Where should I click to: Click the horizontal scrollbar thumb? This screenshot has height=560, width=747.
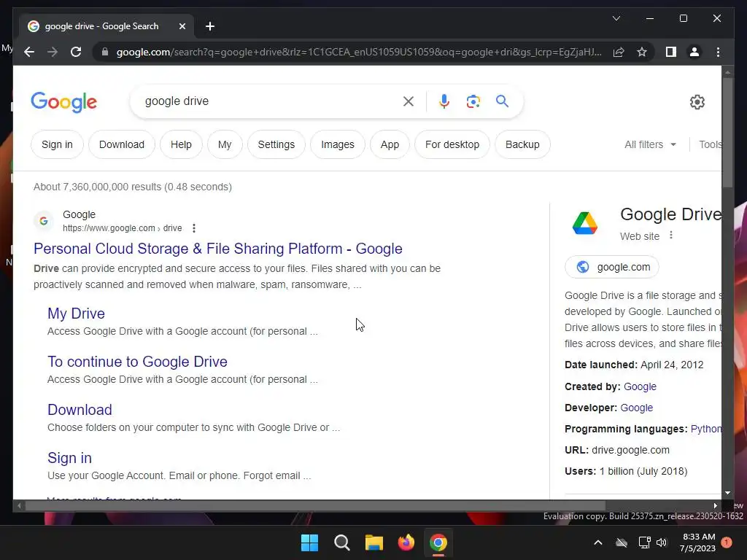coord(315,505)
